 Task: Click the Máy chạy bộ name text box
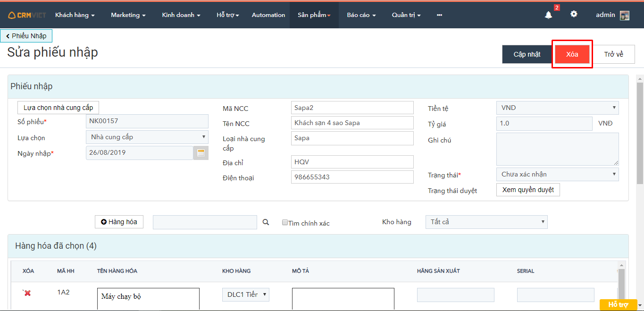[x=148, y=299]
